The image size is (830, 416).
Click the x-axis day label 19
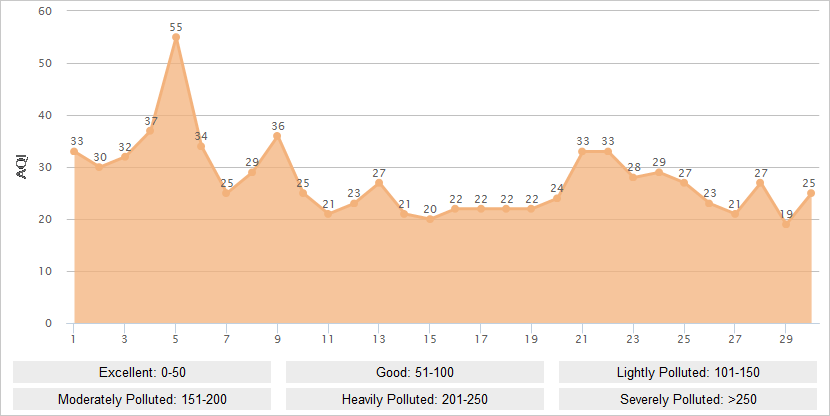click(x=531, y=339)
